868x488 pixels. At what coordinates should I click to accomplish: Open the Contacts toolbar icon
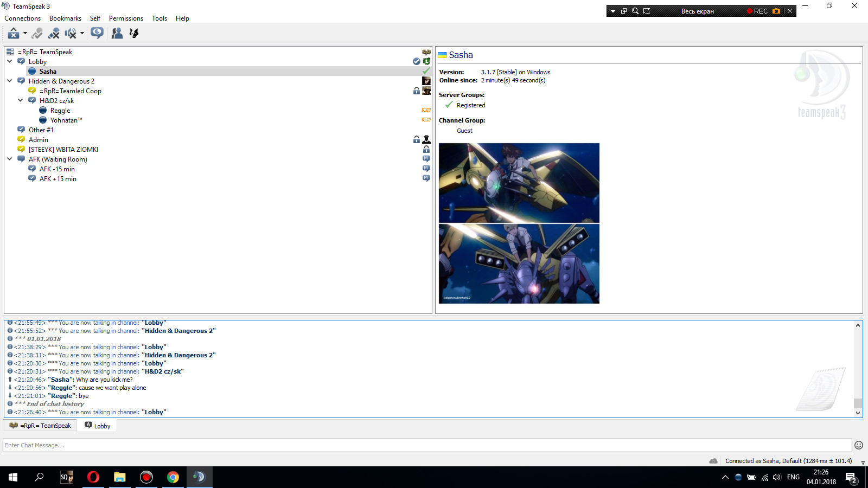click(117, 34)
